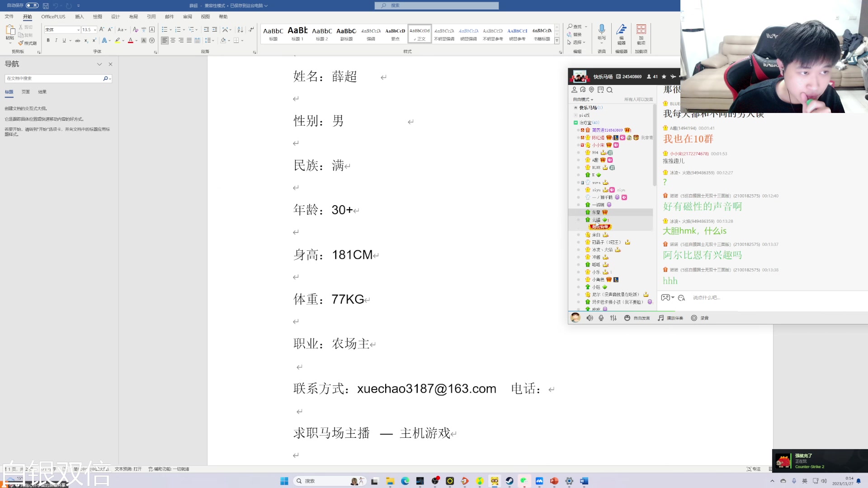Click the Save disk icon in title bar

coord(46,5)
